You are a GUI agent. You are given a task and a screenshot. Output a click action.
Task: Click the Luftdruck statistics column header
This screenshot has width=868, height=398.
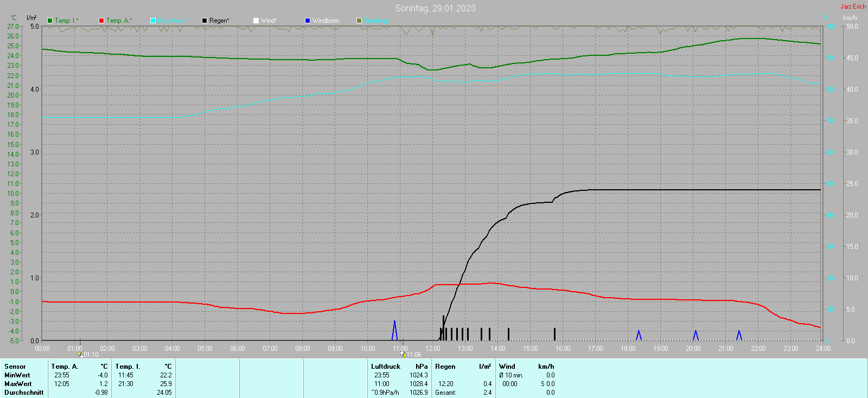(386, 367)
